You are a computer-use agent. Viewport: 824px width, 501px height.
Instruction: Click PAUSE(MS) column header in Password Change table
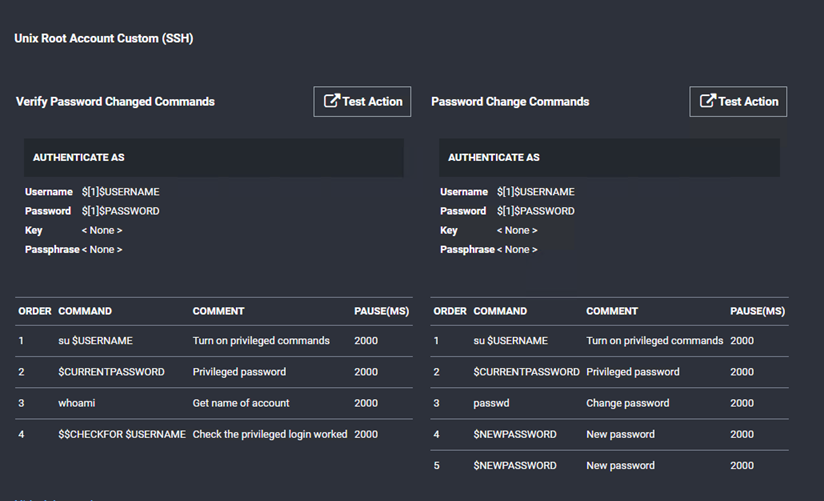[x=757, y=311]
